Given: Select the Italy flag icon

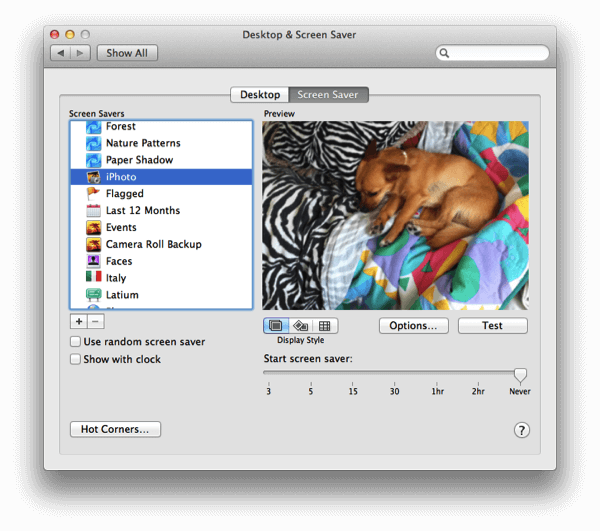Looking at the screenshot, I should (x=93, y=278).
